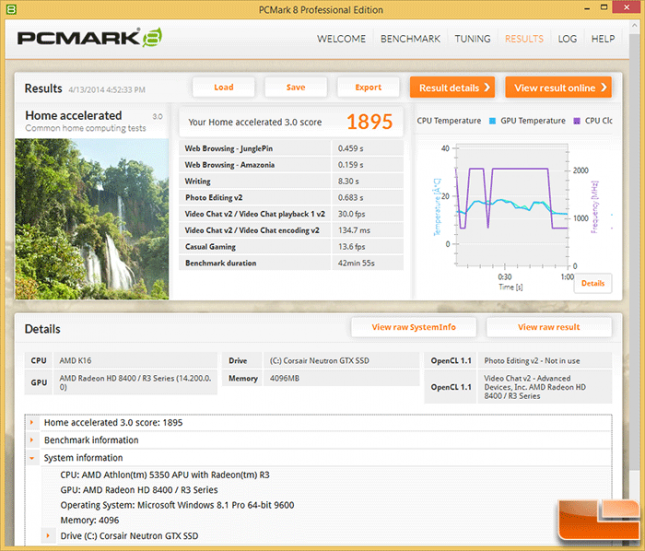Select the Writing test row

click(x=291, y=181)
